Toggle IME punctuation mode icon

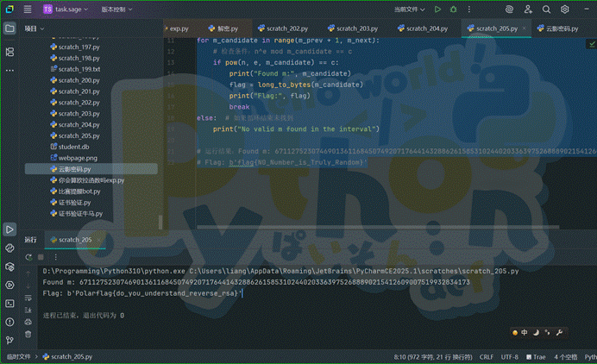pyautogui.click(x=548, y=332)
